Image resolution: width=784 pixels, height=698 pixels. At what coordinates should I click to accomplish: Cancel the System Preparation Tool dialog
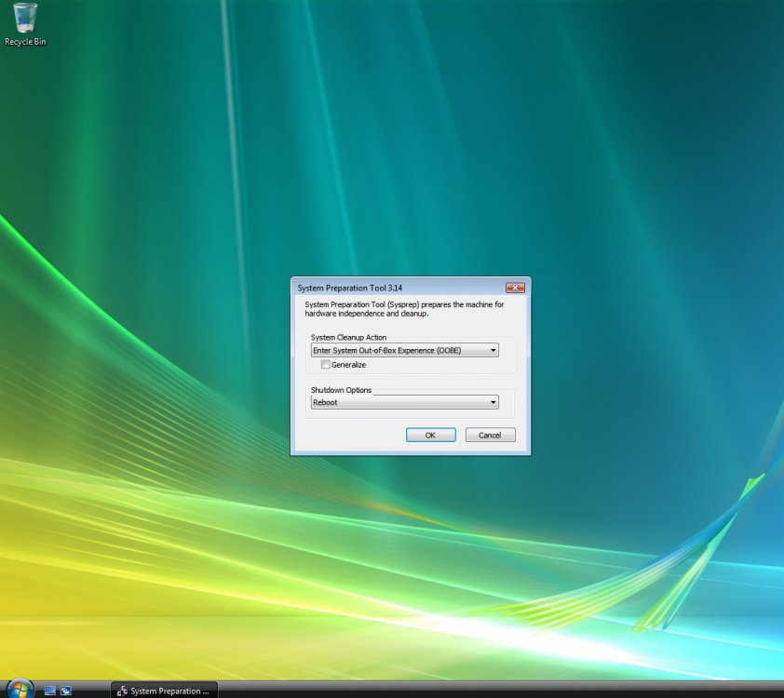[490, 436]
